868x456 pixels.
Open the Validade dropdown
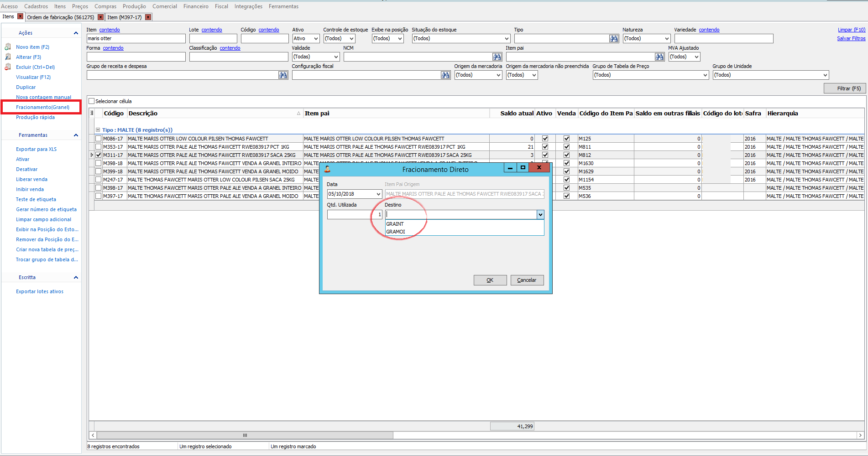336,57
